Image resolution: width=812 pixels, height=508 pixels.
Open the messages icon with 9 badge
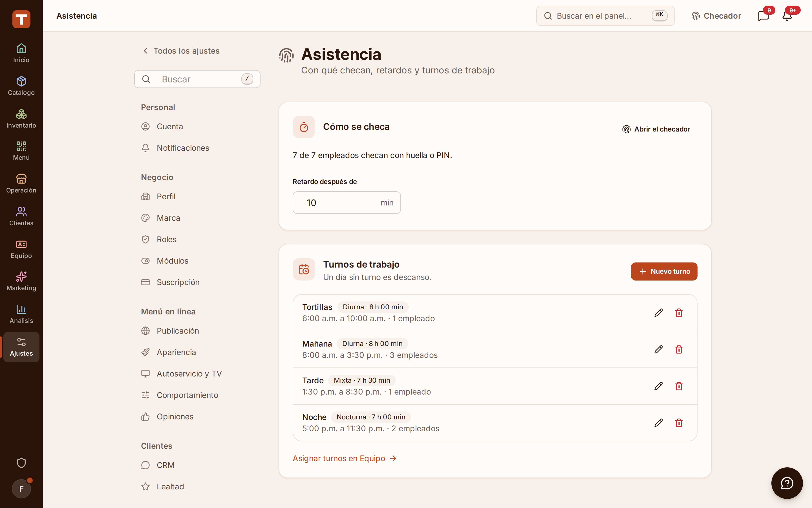763,16
